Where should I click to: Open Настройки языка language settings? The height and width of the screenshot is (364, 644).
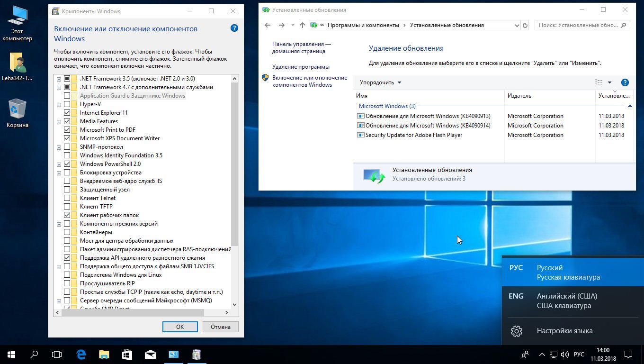[x=573, y=331]
